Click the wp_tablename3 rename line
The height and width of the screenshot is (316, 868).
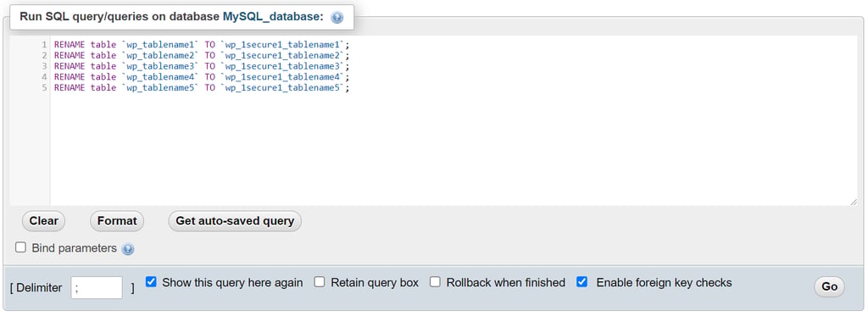point(202,66)
